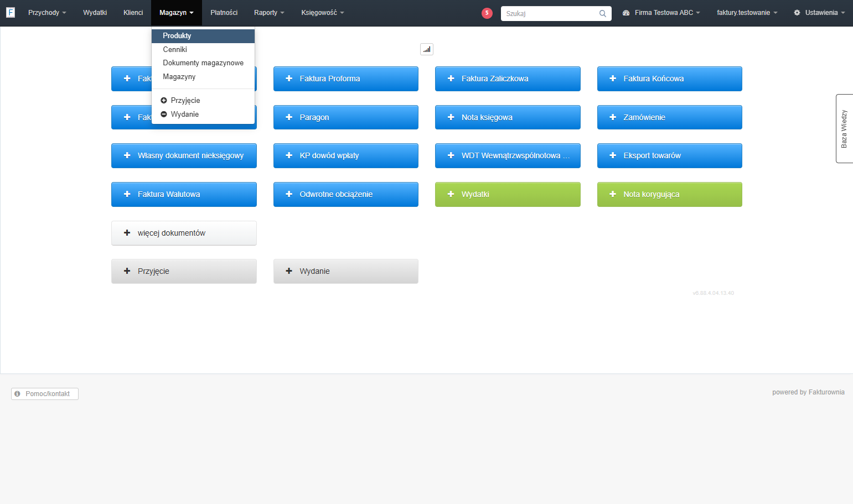Image resolution: width=853 pixels, height=504 pixels.
Task: Click the search magnifier icon
Action: pyautogui.click(x=603, y=13)
